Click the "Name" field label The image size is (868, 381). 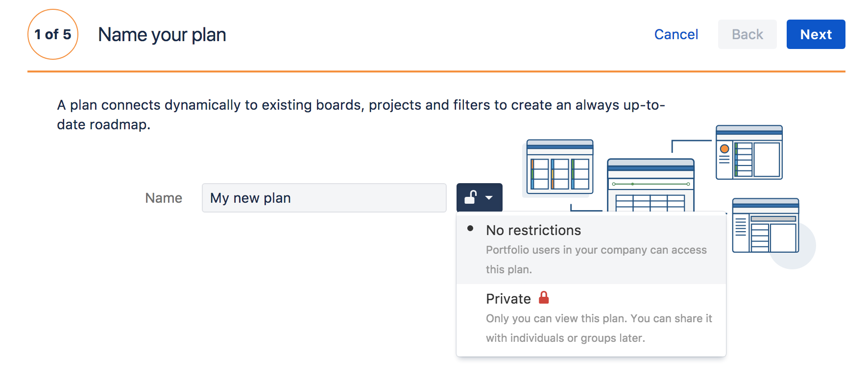click(x=164, y=198)
